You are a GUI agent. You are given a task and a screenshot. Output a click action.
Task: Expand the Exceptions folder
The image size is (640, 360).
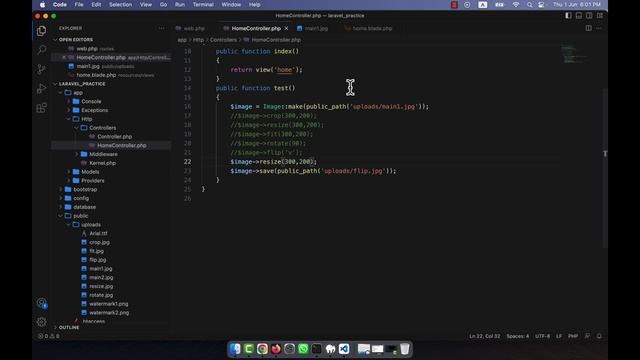(x=94, y=110)
